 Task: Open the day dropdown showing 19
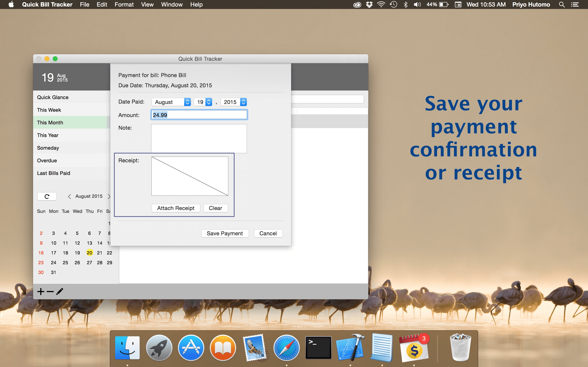pos(203,102)
